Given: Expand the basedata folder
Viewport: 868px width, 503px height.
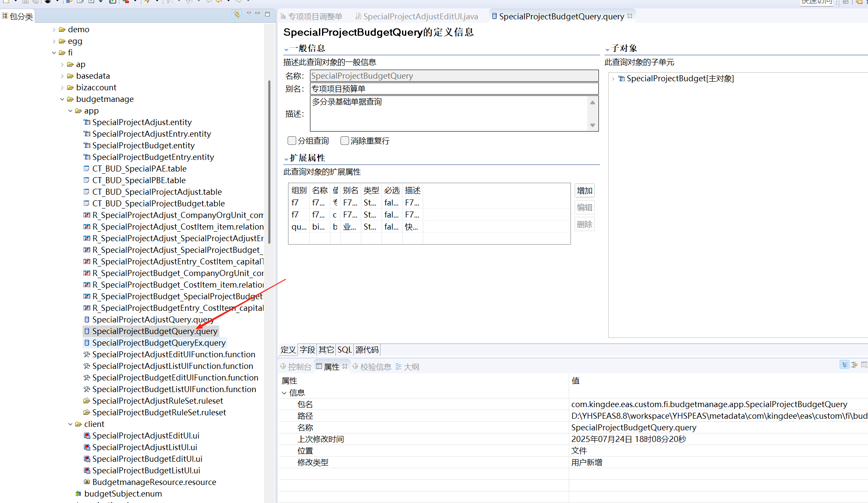Looking at the screenshot, I should [62, 76].
